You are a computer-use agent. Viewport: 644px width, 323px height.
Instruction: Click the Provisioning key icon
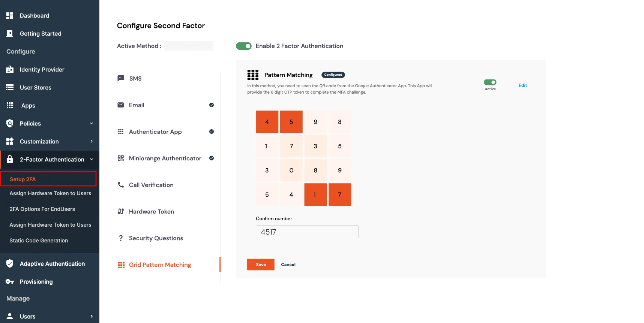[x=10, y=281]
